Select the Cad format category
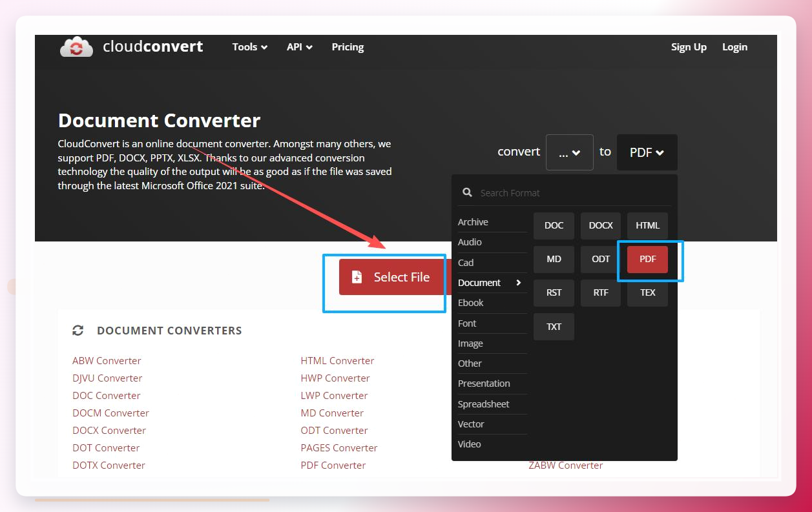Viewport: 812px width, 512px height. [x=492, y=263]
